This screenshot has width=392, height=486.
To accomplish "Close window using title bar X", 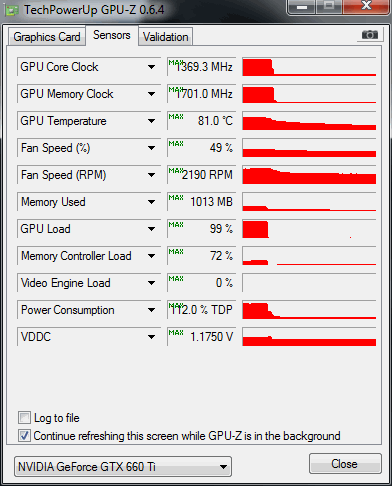I will 366,6.
